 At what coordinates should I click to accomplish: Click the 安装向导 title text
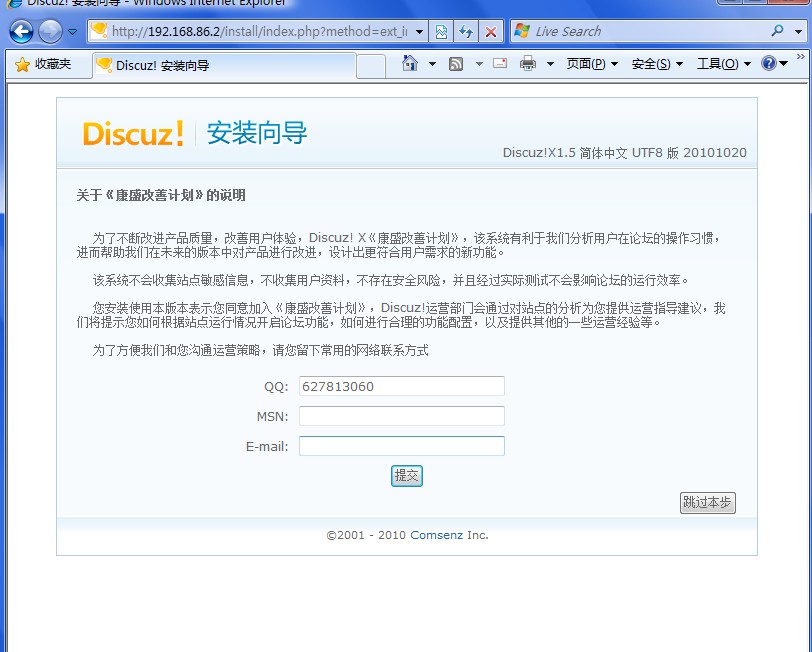click(257, 133)
